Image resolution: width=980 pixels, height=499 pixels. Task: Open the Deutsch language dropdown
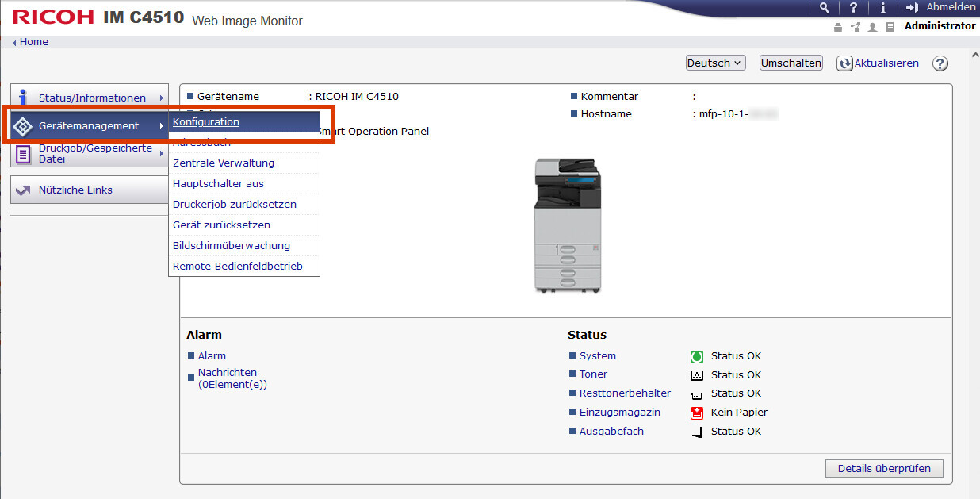coord(716,63)
